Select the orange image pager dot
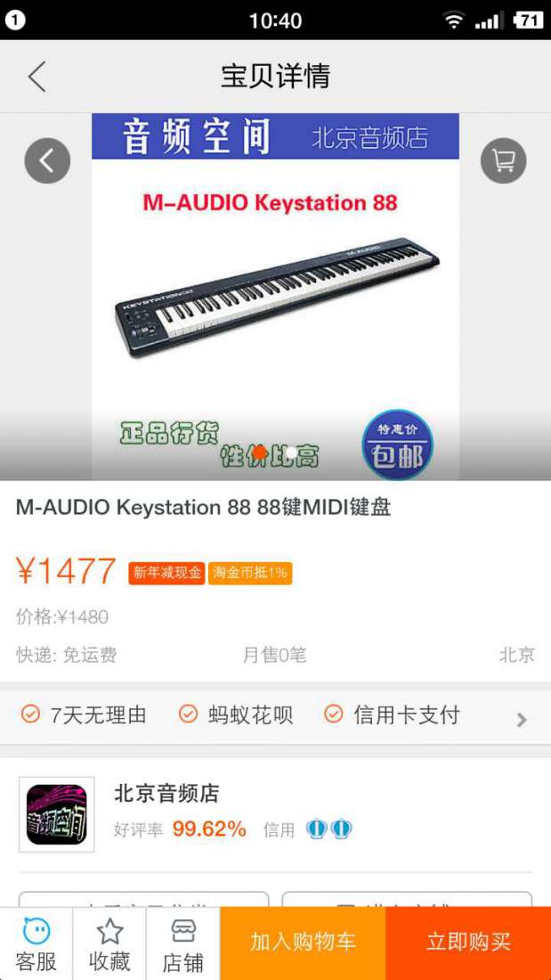Viewport: 551px width, 980px height. pyautogui.click(x=260, y=453)
